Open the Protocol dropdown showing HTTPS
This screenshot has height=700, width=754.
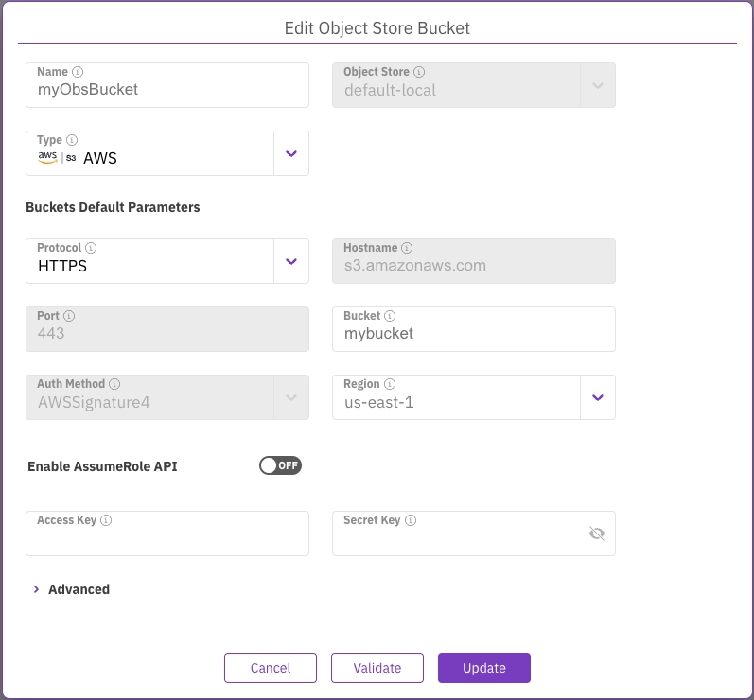(x=291, y=261)
